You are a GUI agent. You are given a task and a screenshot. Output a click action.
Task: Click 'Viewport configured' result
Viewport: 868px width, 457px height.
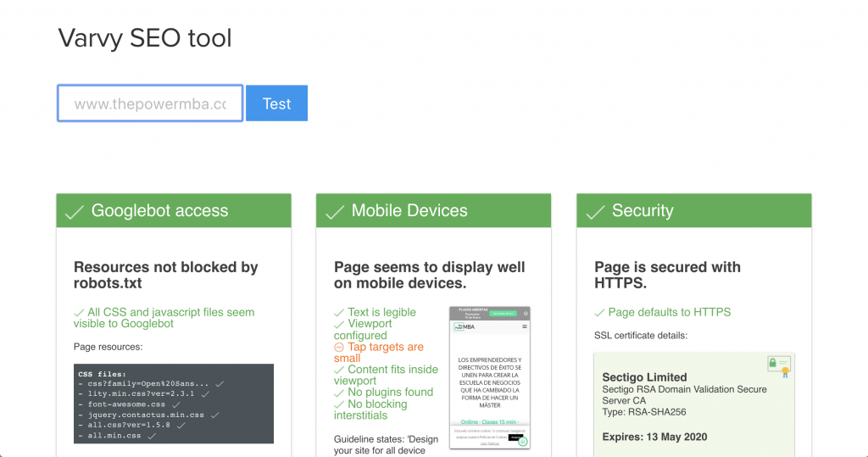(363, 330)
